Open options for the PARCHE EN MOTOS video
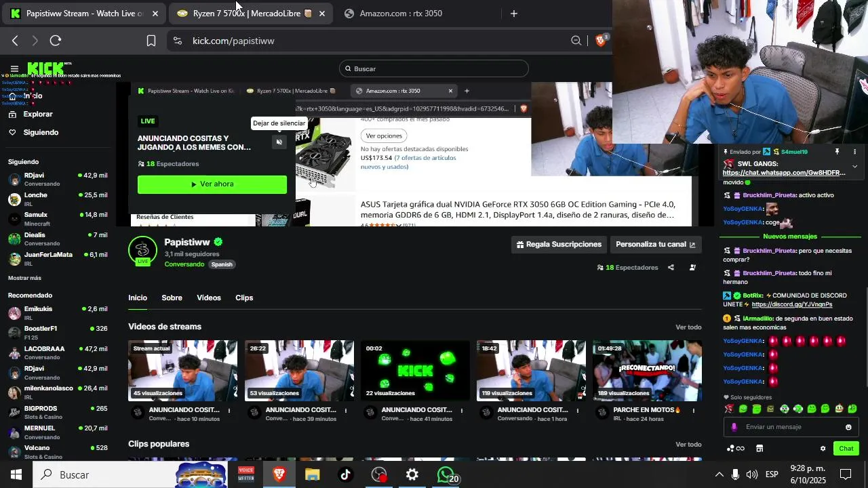 [x=694, y=410]
